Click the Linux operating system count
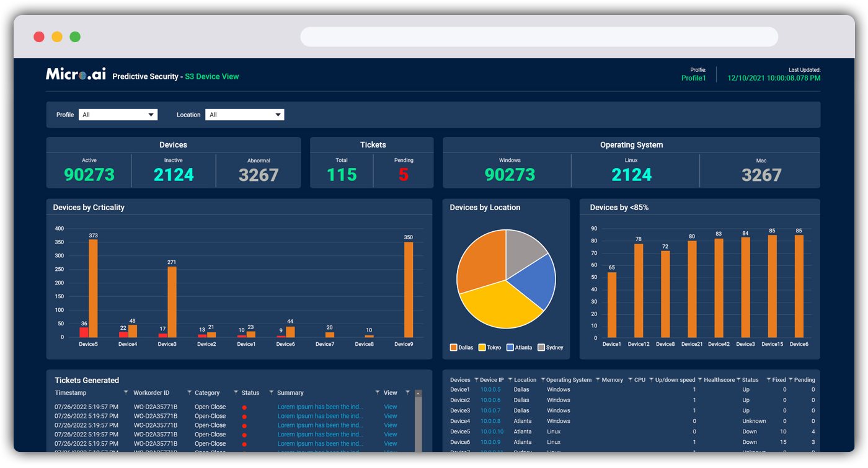 (632, 175)
